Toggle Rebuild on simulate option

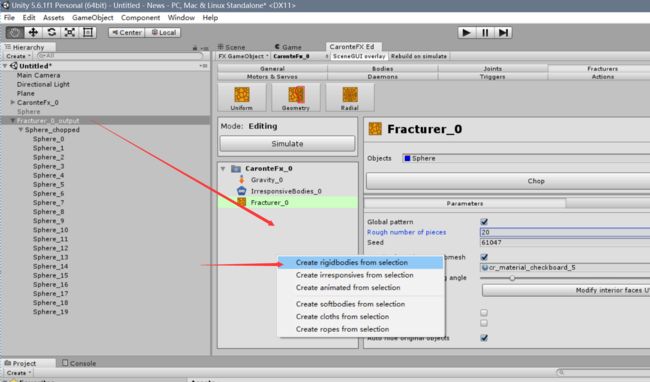pos(419,56)
